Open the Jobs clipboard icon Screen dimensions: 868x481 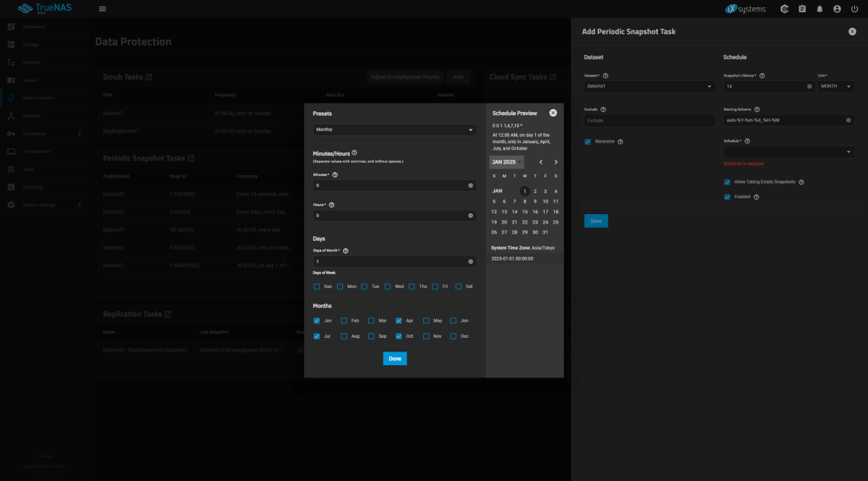pyautogui.click(x=802, y=9)
